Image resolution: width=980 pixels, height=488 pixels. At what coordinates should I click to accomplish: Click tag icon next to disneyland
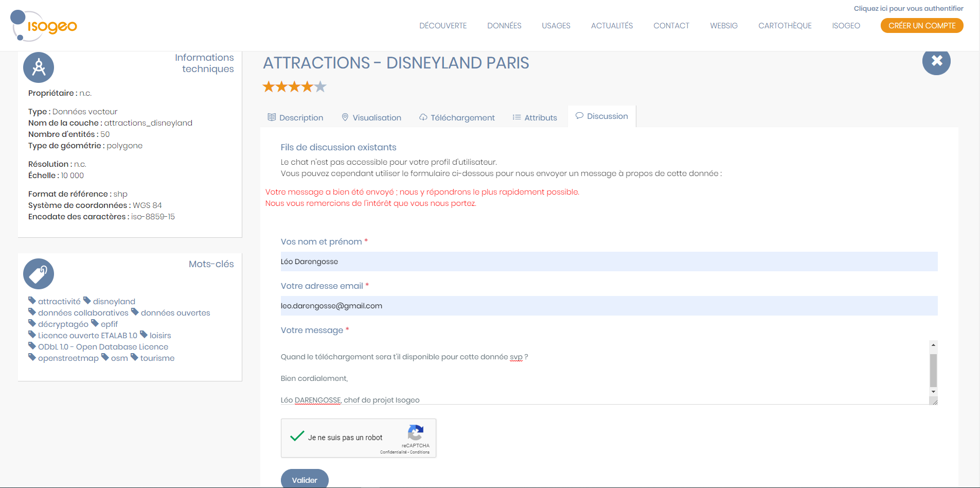[87, 301]
